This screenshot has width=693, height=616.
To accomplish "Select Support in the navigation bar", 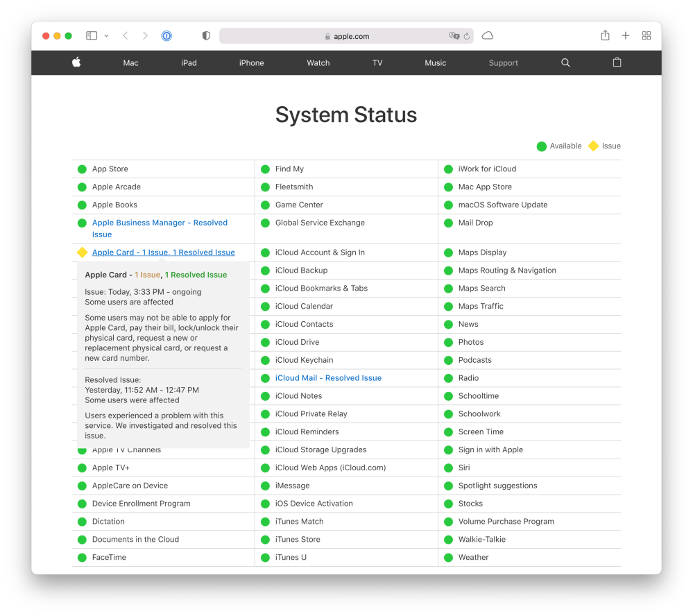I will (503, 63).
